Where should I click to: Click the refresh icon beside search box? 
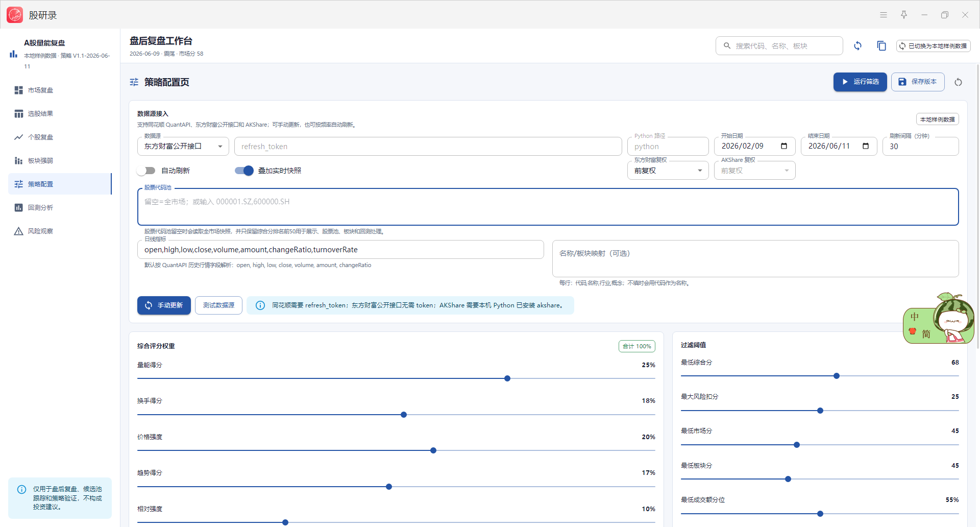pyautogui.click(x=857, y=46)
